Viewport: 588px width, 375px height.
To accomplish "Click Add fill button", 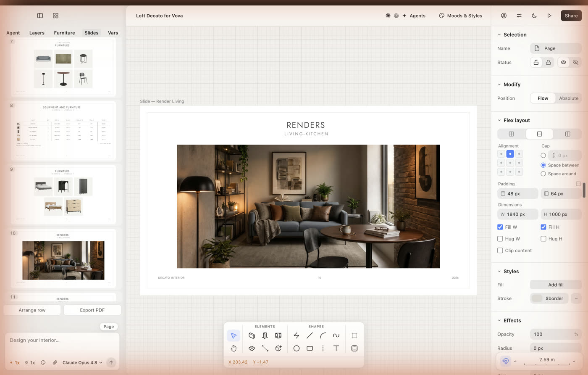I will [x=556, y=285].
